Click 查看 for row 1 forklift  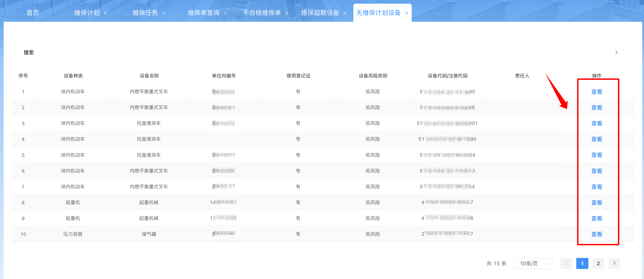(596, 92)
